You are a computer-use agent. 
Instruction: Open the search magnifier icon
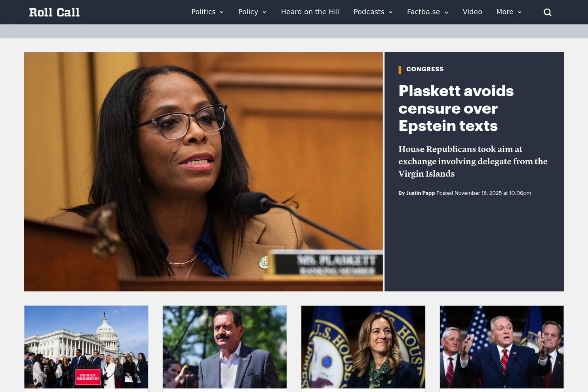548,12
